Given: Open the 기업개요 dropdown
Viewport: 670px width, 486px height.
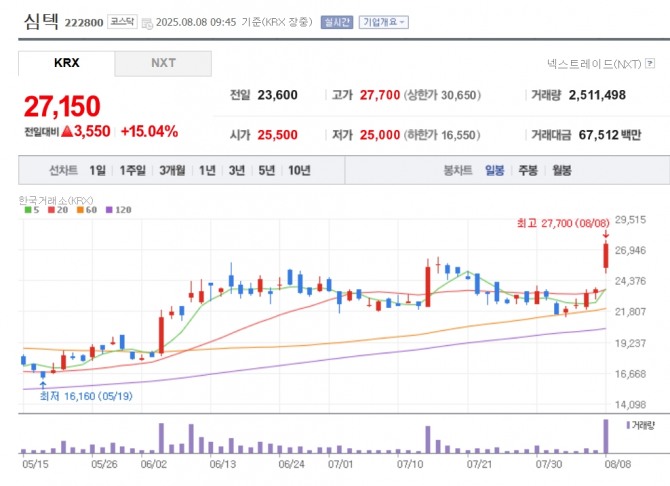Looking at the screenshot, I should pyautogui.click(x=382, y=21).
